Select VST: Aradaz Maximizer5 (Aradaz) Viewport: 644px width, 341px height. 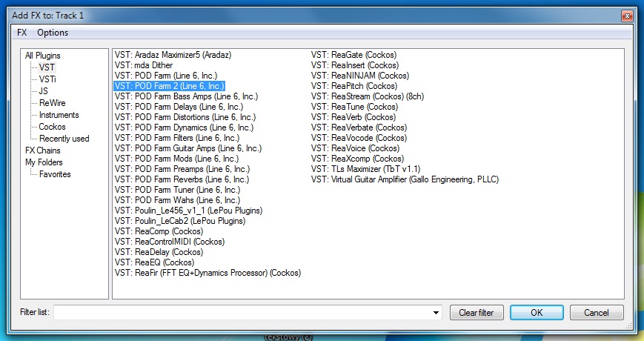pyautogui.click(x=173, y=55)
